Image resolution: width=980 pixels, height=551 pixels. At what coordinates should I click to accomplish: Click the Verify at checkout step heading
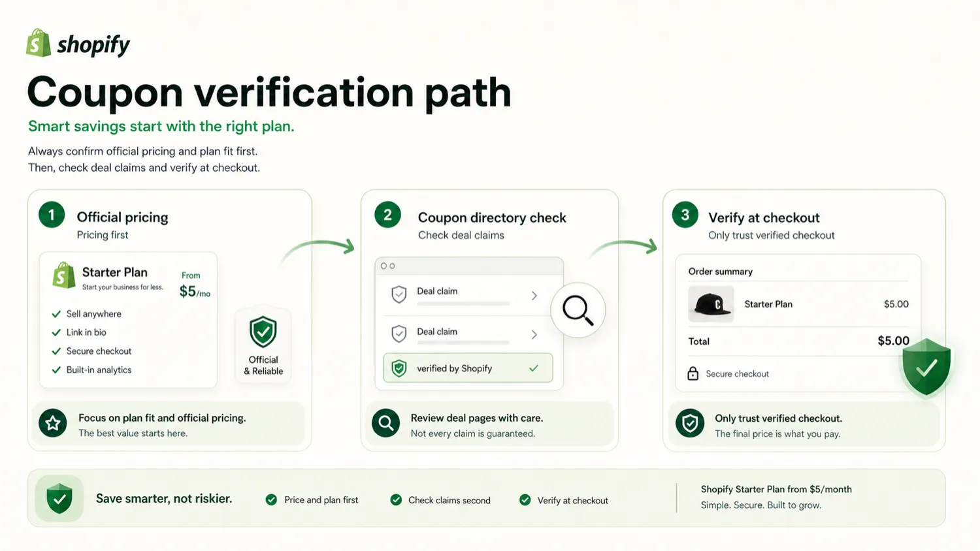764,217
